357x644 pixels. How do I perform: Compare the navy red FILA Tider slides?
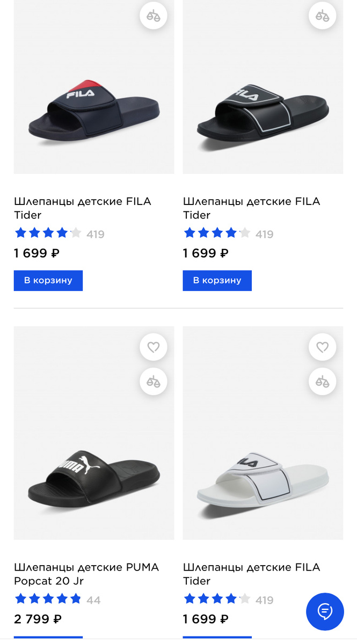154,16
